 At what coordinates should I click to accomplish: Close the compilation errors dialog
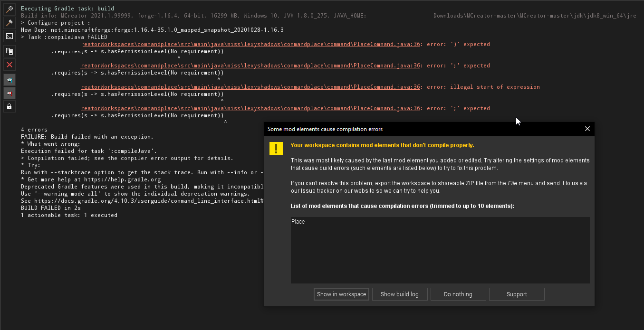tap(587, 129)
